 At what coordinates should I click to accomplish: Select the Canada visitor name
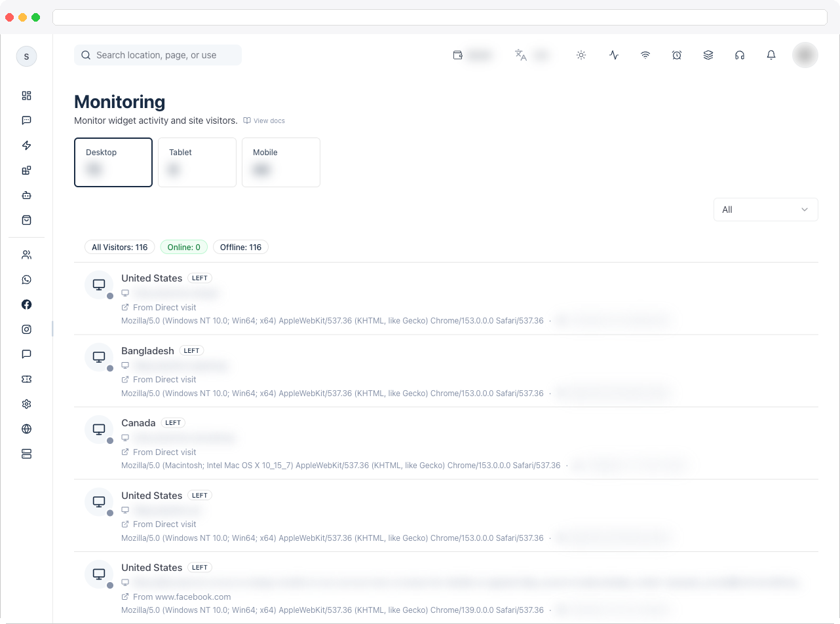(138, 423)
